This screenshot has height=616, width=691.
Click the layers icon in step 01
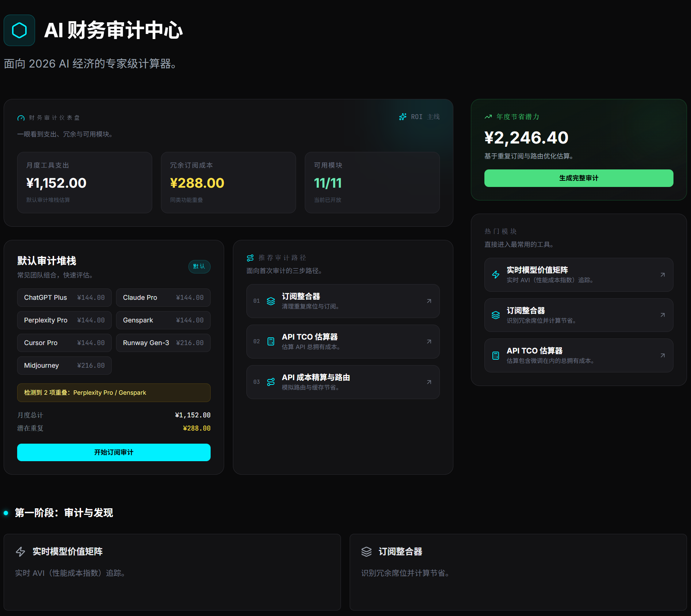click(x=271, y=301)
